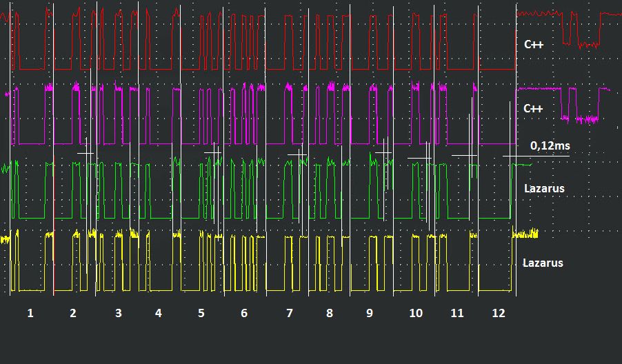Click segment number 7 label
This screenshot has height=364, width=622.
tap(289, 313)
